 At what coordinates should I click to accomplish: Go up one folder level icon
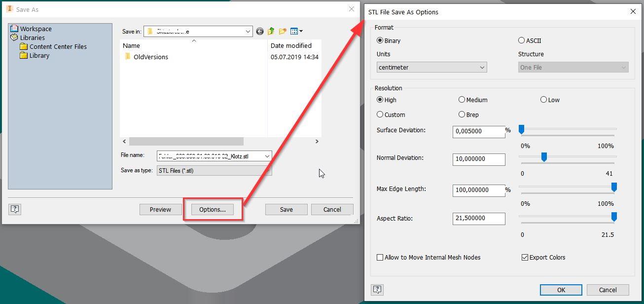tap(271, 32)
